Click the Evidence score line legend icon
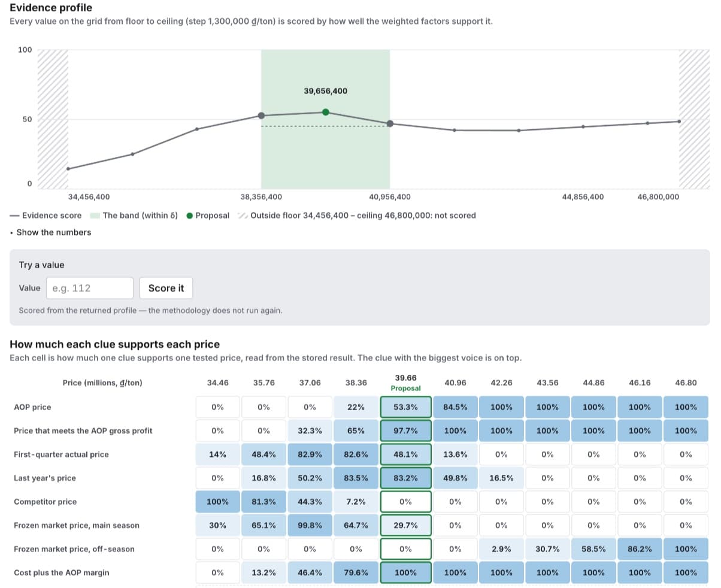 [14, 216]
